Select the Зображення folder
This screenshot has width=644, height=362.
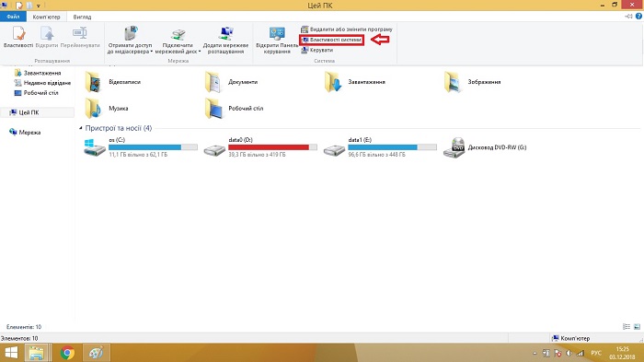point(473,82)
